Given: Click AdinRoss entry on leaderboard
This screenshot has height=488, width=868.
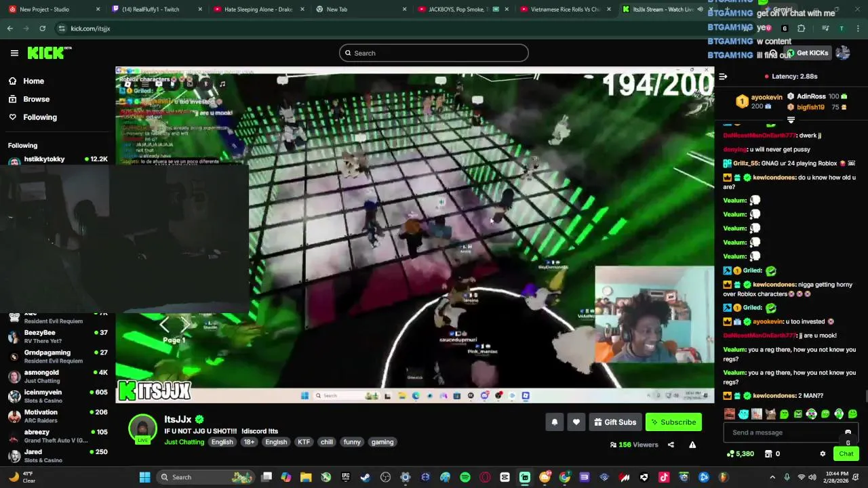Looking at the screenshot, I should 816,97.
